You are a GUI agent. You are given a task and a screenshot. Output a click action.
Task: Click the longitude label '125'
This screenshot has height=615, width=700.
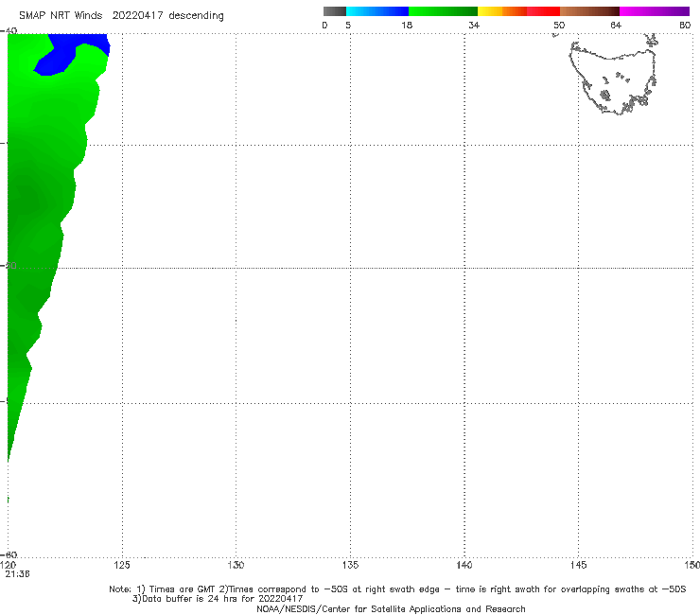(x=122, y=566)
